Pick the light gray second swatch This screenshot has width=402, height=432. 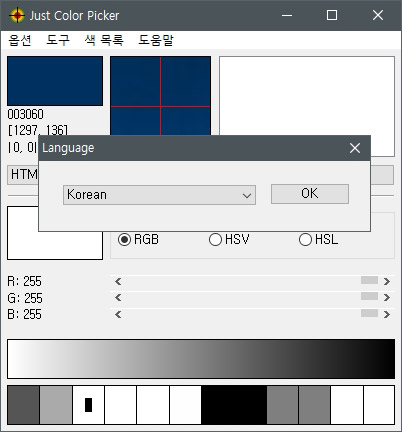coord(56,405)
